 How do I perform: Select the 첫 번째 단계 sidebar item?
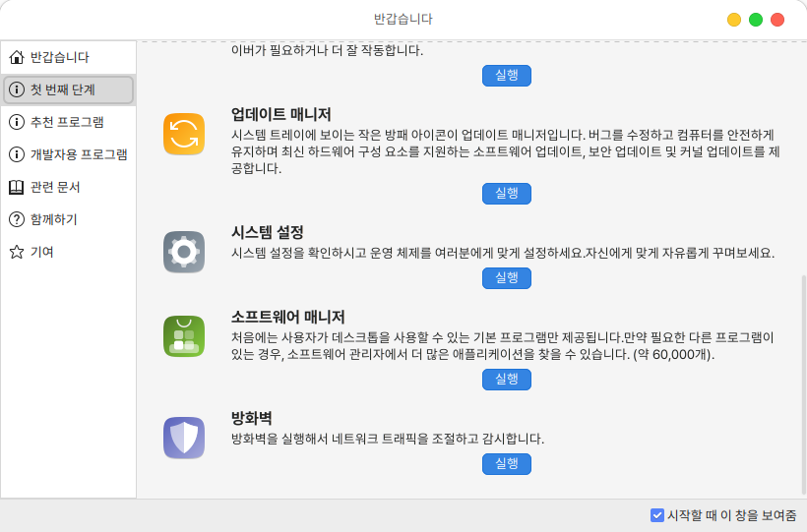pos(67,89)
